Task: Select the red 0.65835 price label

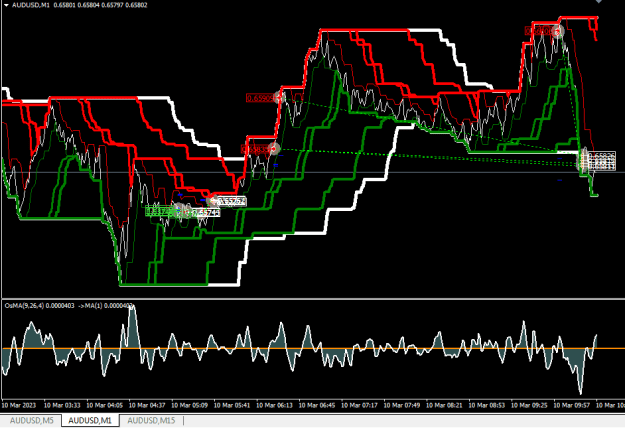Action: pos(255,149)
